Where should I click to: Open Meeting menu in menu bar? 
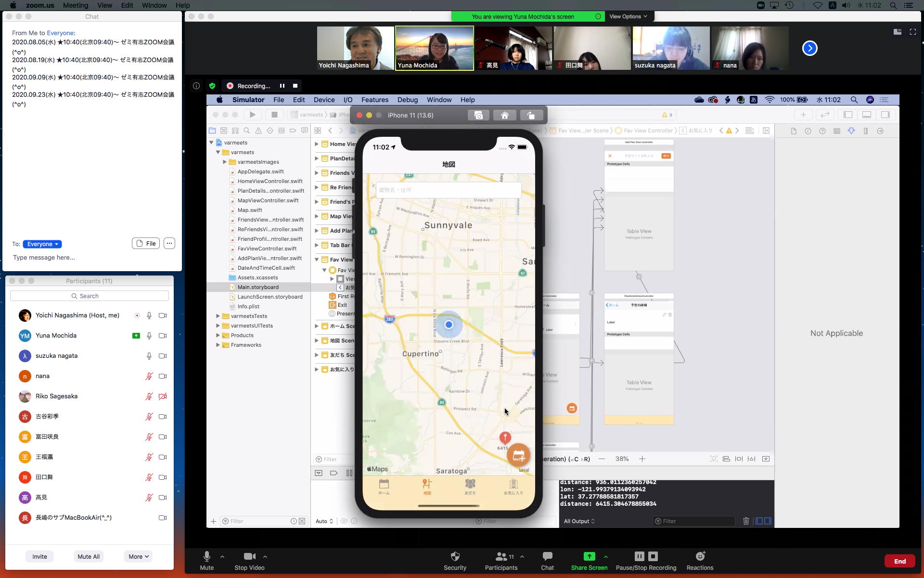tap(76, 5)
